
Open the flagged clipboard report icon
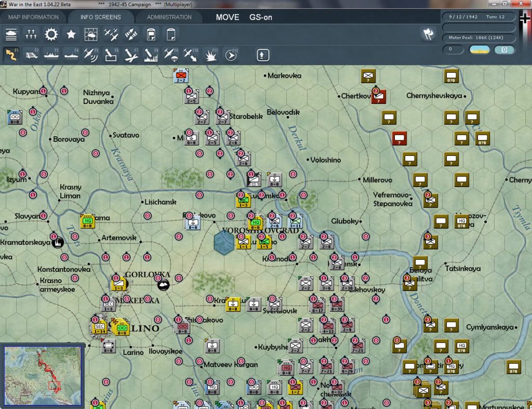coord(151,34)
